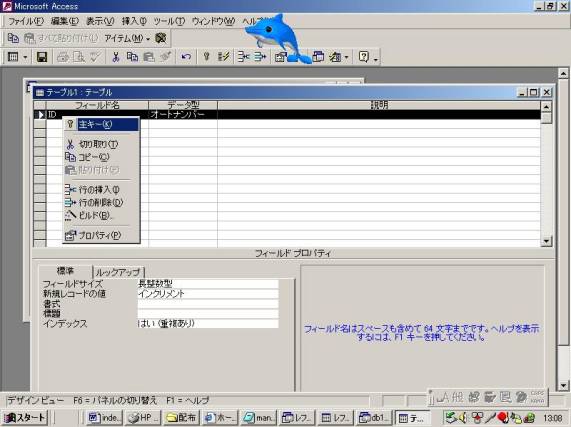
Task: Switch to the man.. taskbar button
Action: tap(259, 418)
